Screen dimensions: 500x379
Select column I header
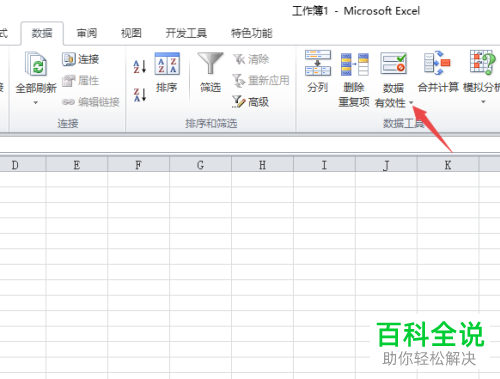[324, 165]
